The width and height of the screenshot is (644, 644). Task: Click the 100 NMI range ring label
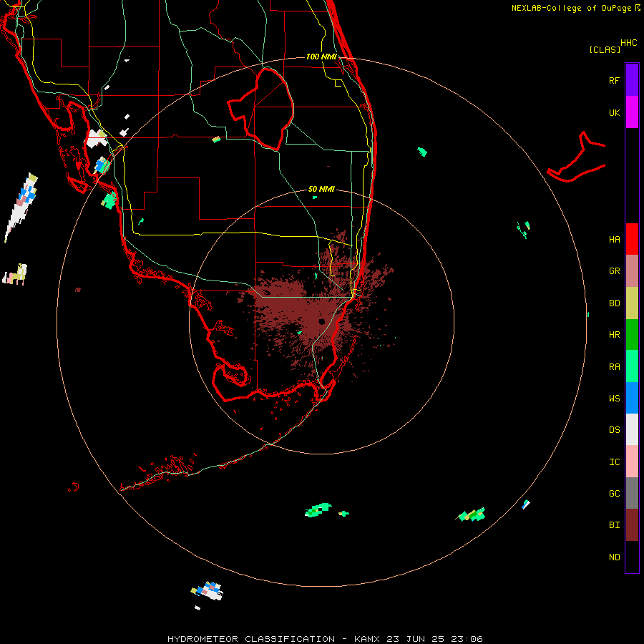coord(321,57)
